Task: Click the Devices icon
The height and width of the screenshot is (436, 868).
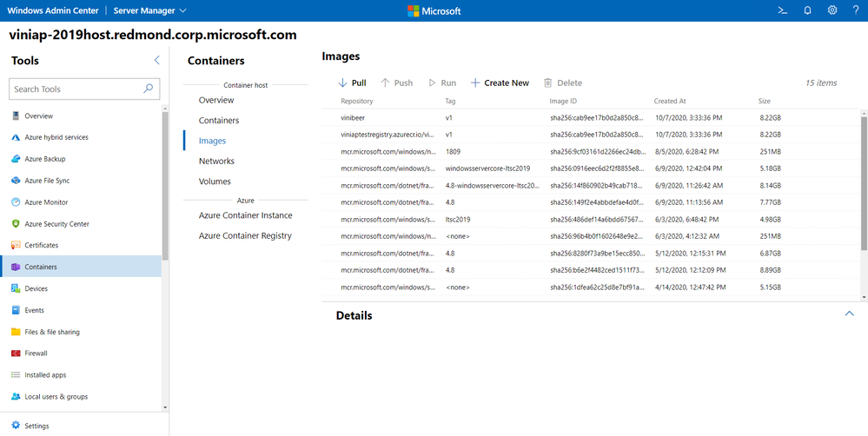Action: click(16, 288)
